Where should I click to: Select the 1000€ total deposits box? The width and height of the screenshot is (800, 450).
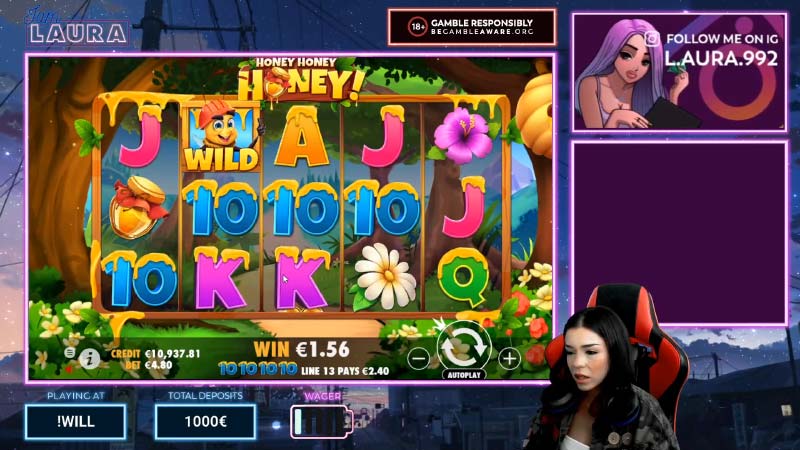tap(205, 421)
